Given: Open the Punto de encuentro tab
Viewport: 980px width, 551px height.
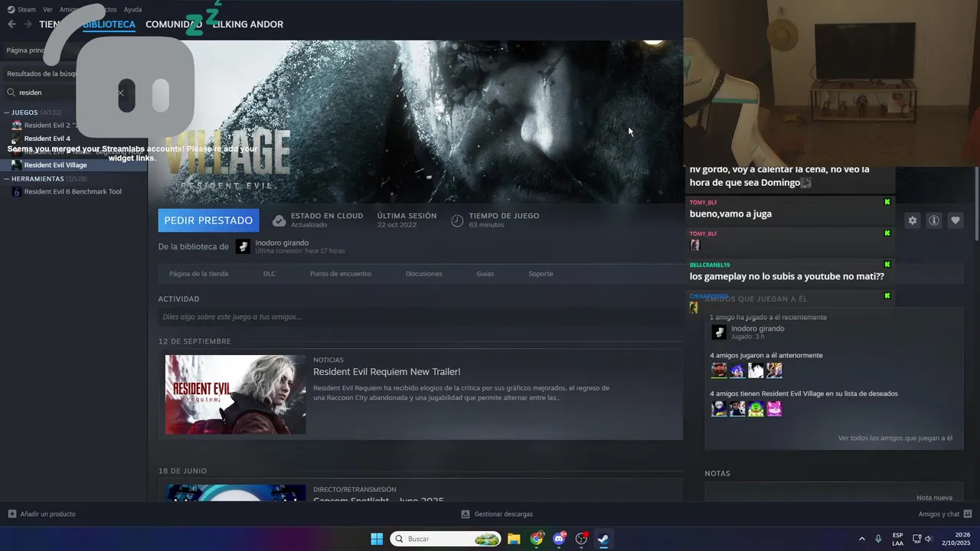Looking at the screenshot, I should [x=341, y=274].
